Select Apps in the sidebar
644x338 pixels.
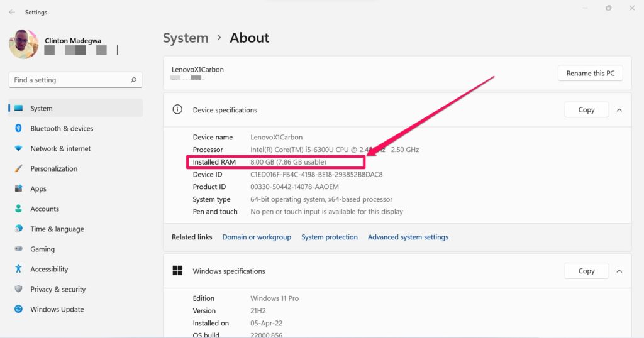75,188
